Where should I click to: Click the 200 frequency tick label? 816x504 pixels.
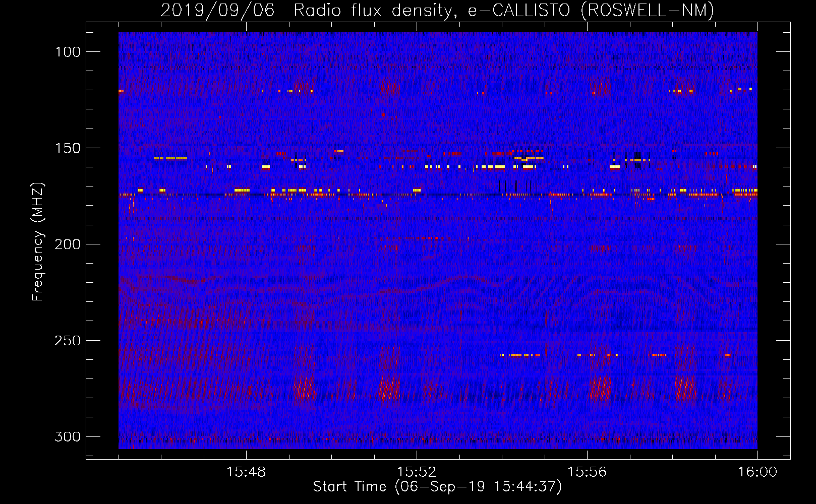tap(68, 244)
